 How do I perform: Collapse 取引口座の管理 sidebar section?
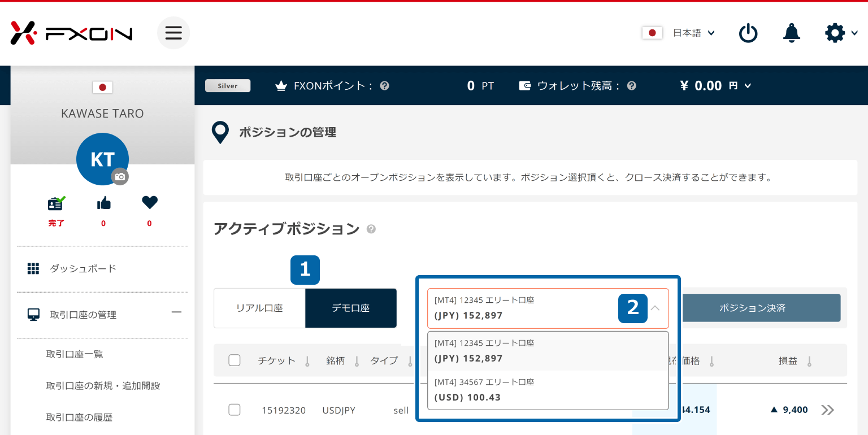pos(176,312)
